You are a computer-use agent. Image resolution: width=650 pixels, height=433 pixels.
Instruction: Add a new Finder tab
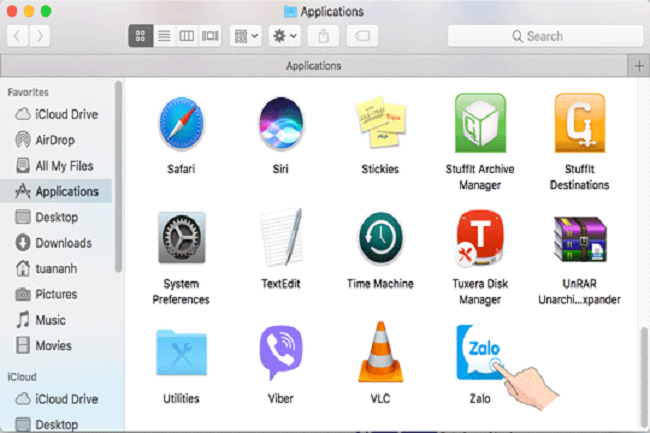tap(639, 66)
